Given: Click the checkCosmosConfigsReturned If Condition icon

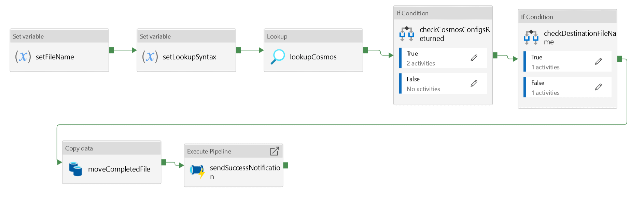Looking at the screenshot, I should click(x=407, y=34).
